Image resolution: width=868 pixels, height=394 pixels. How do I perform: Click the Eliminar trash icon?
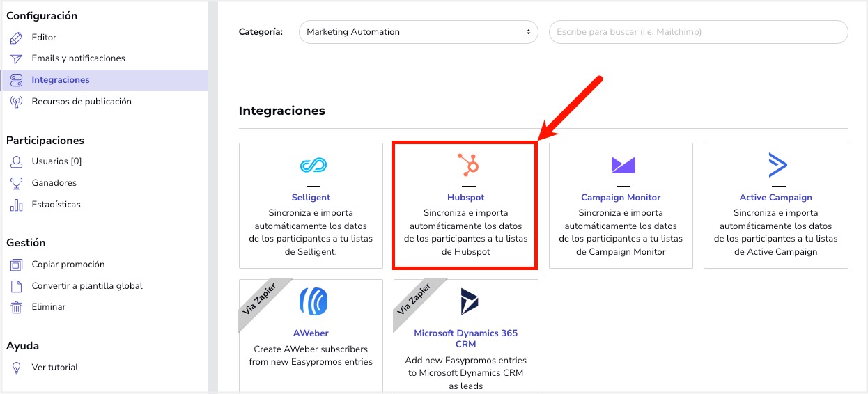pyautogui.click(x=17, y=307)
